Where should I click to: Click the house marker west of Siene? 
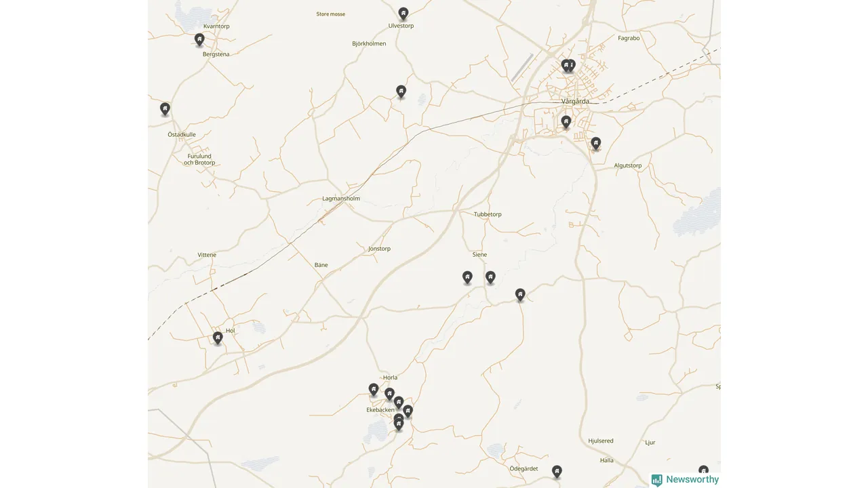tap(467, 277)
